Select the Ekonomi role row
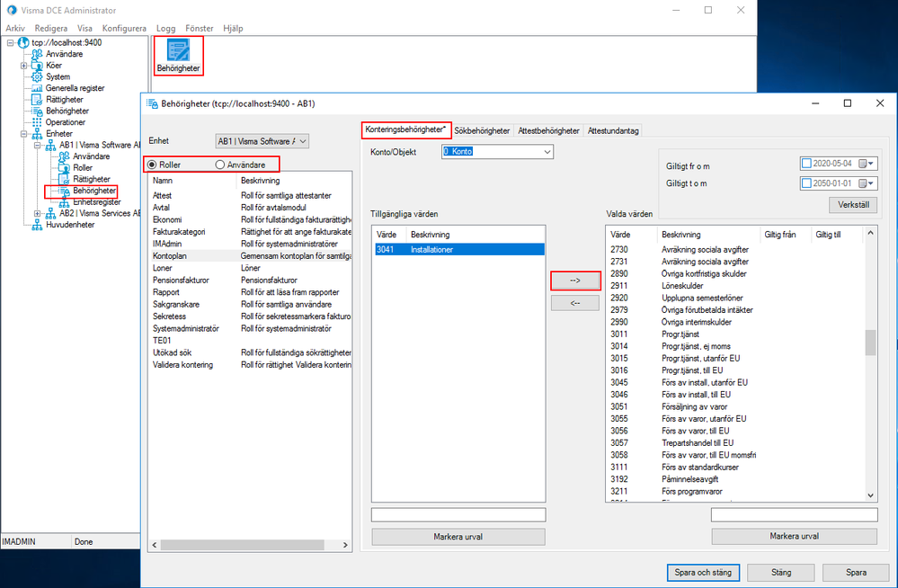This screenshot has height=588, width=898. [x=251, y=219]
